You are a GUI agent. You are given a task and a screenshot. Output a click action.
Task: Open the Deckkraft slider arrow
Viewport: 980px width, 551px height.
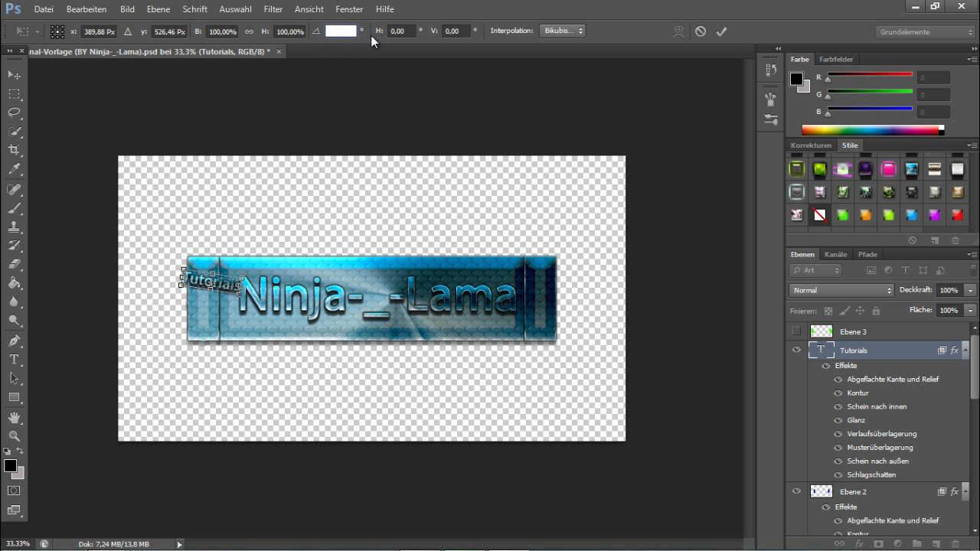coord(970,290)
